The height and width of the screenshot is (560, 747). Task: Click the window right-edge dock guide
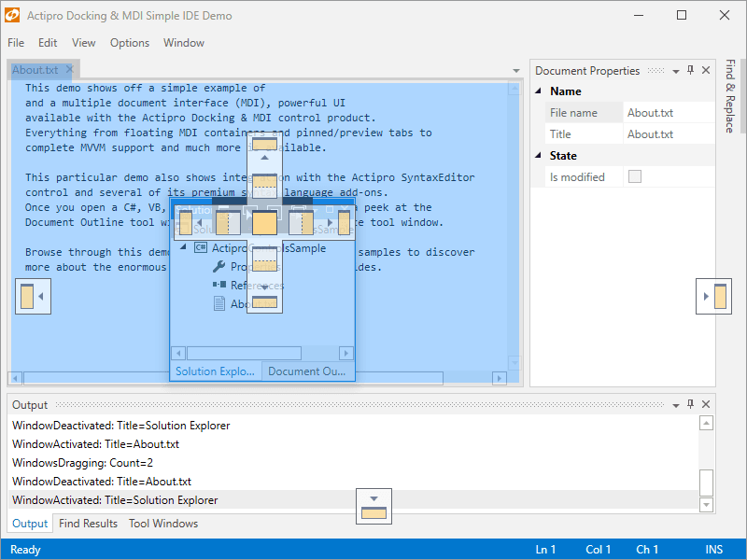tap(713, 296)
